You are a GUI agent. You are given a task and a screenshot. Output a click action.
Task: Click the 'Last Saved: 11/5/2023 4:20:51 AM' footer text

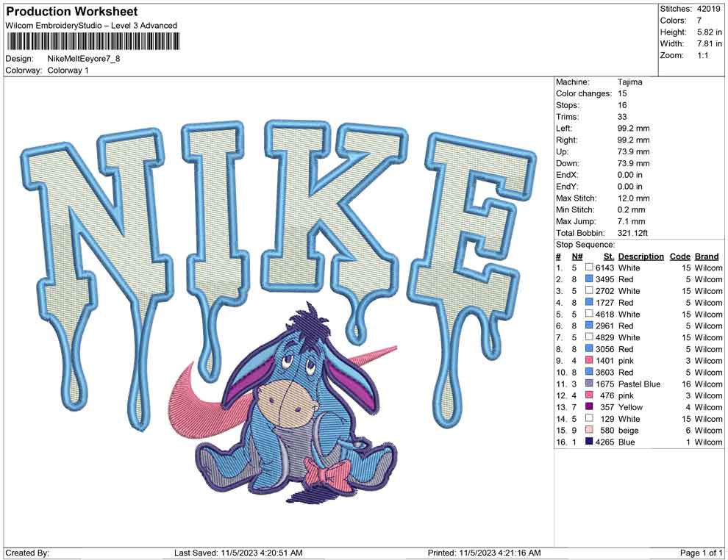[x=238, y=553]
